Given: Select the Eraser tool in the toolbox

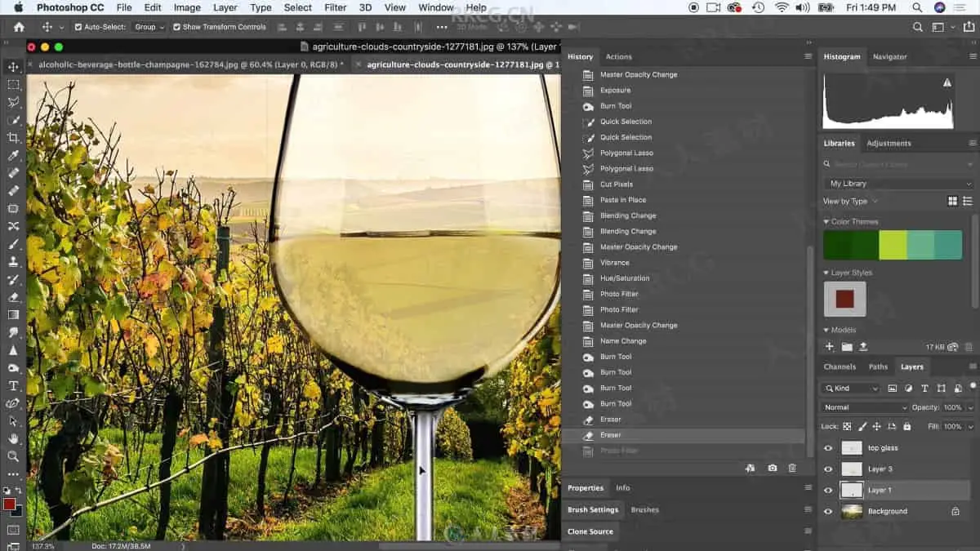Looking at the screenshot, I should tap(13, 297).
